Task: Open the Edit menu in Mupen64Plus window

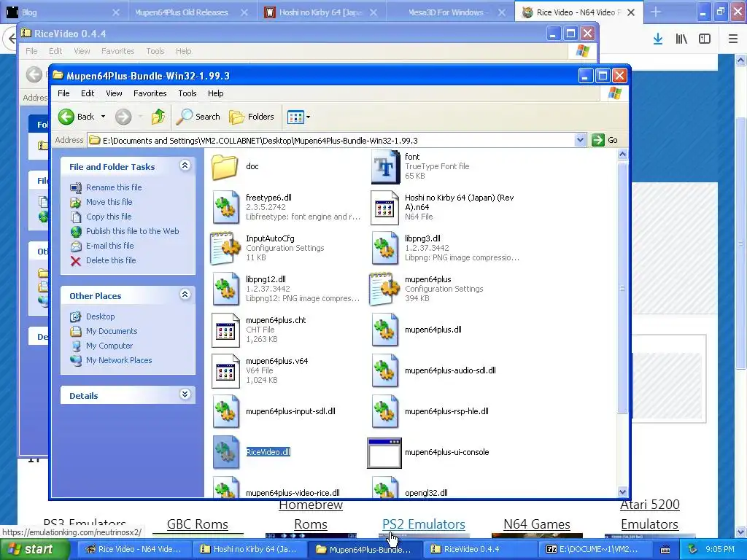Action: coord(88,93)
